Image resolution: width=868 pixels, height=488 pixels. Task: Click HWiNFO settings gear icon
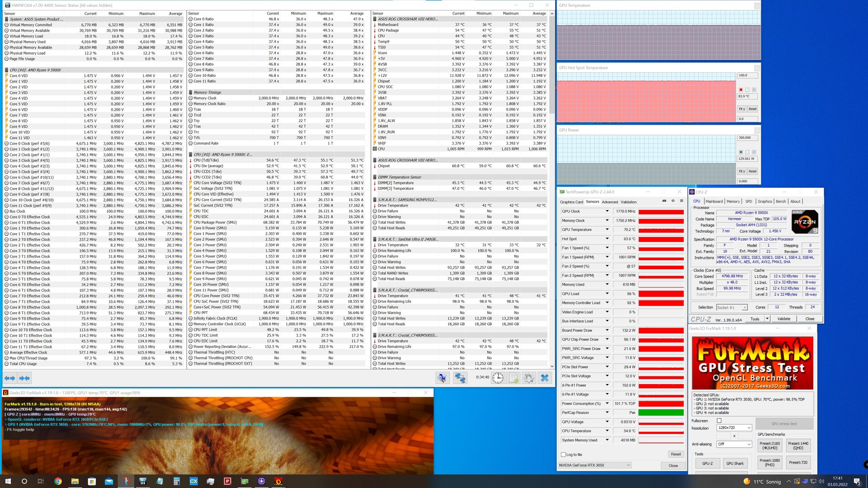tap(529, 378)
